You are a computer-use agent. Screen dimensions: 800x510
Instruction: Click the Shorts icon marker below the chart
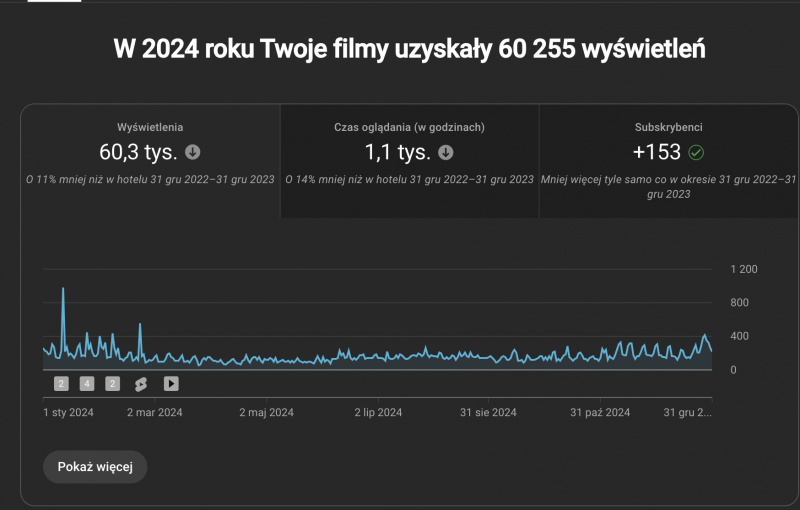tap(141, 383)
